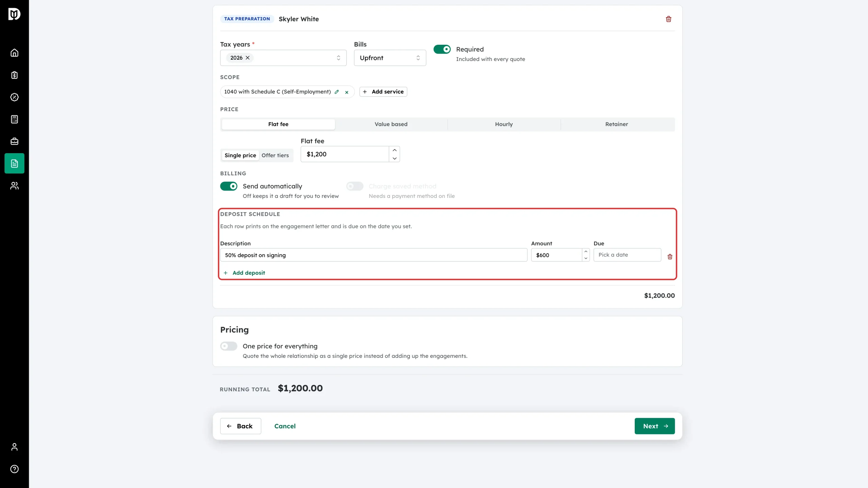Edit the 1040 Schedule C service pencil
The image size is (868, 488).
click(x=337, y=92)
